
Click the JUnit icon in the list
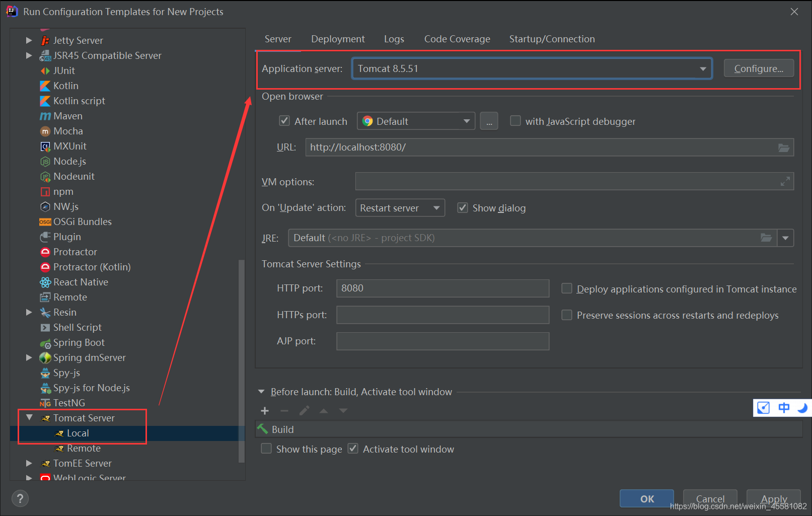(45, 70)
